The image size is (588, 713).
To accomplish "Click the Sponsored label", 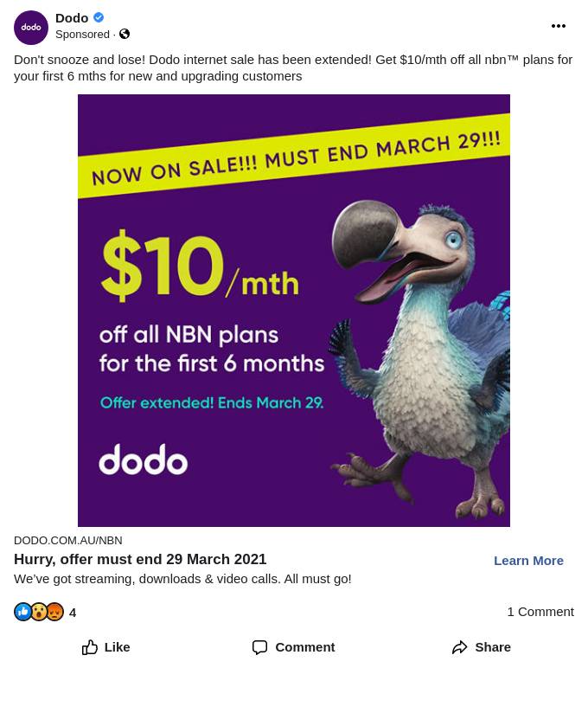I will pos(82,34).
